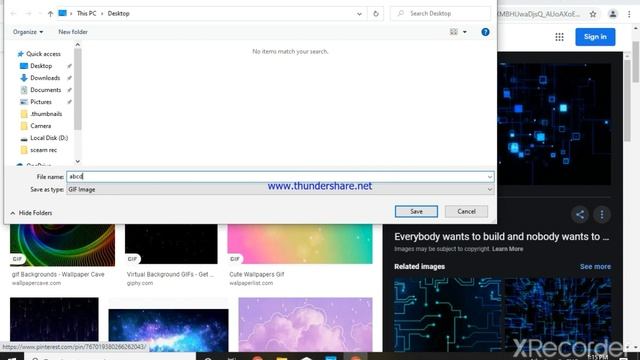Click the image title Everybody wants to build
Screen dimensions: 640x360
point(502,237)
